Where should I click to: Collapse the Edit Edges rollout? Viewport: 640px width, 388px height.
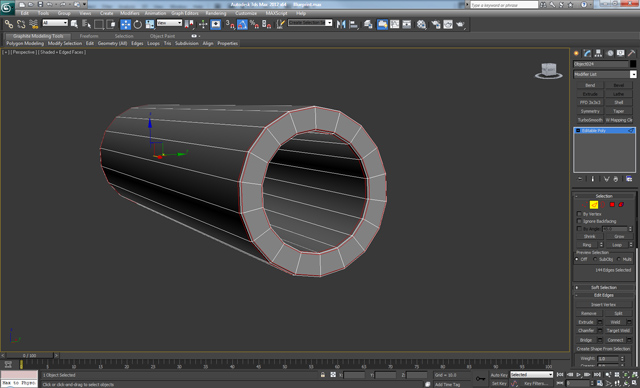[x=604, y=295]
